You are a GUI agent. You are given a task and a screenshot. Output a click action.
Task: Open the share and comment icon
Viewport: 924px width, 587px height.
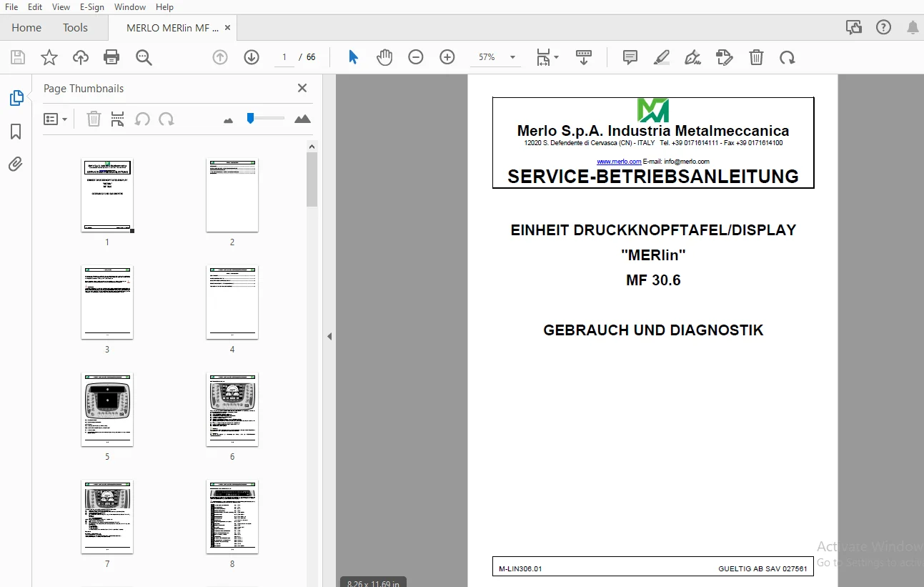[854, 28]
